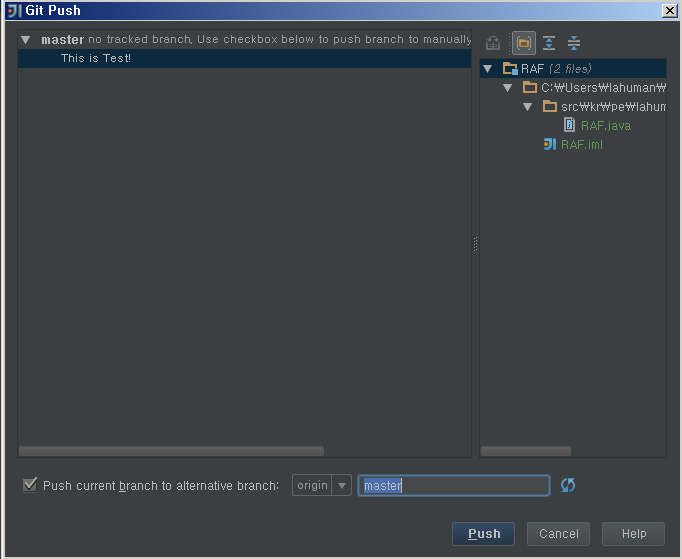682x559 pixels.
Task: Uncheck Push current branch to alternative branch
Action: pyautogui.click(x=30, y=485)
